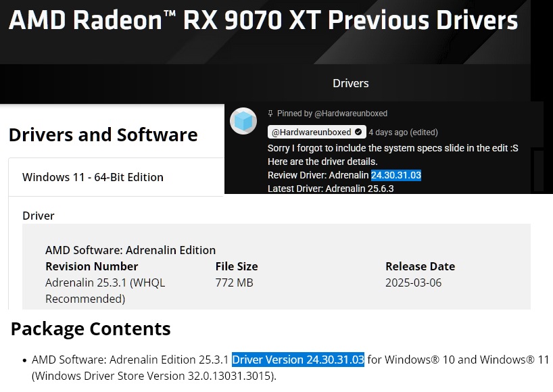Click the "File Size" column header
Screen dimensions: 553x392
[237, 266]
